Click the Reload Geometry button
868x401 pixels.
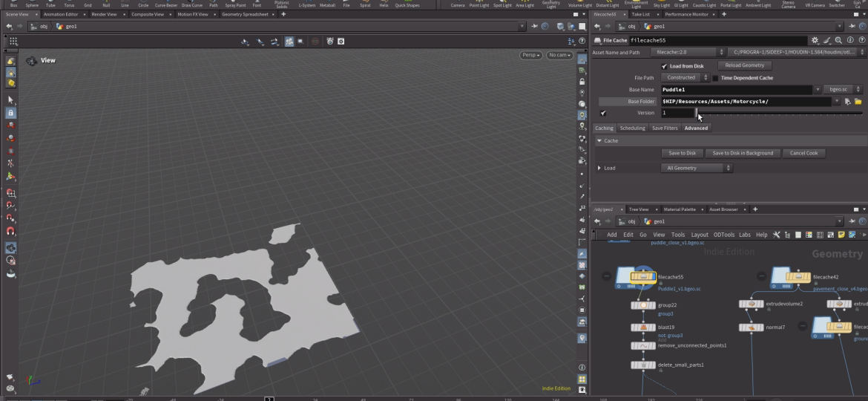pyautogui.click(x=744, y=65)
